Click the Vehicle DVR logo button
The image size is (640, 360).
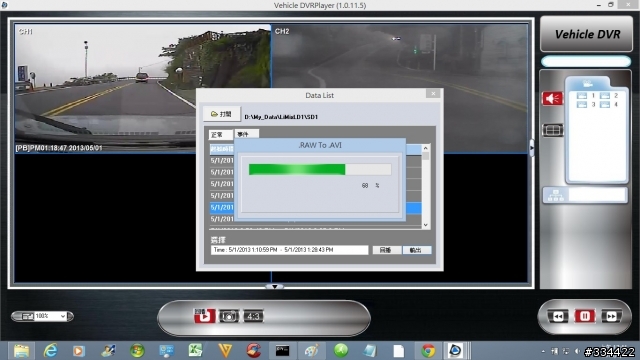tap(587, 34)
